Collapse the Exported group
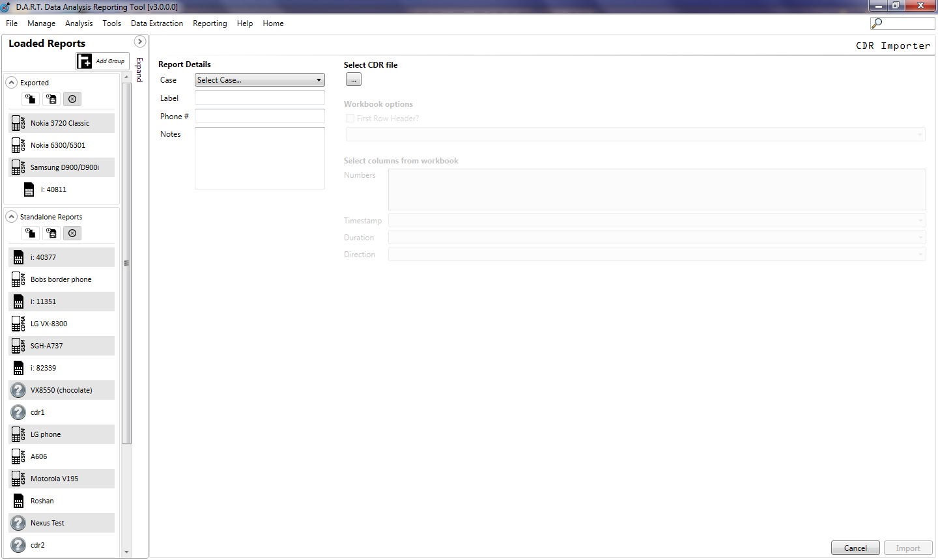Image resolution: width=938 pixels, height=560 pixels. [11, 83]
